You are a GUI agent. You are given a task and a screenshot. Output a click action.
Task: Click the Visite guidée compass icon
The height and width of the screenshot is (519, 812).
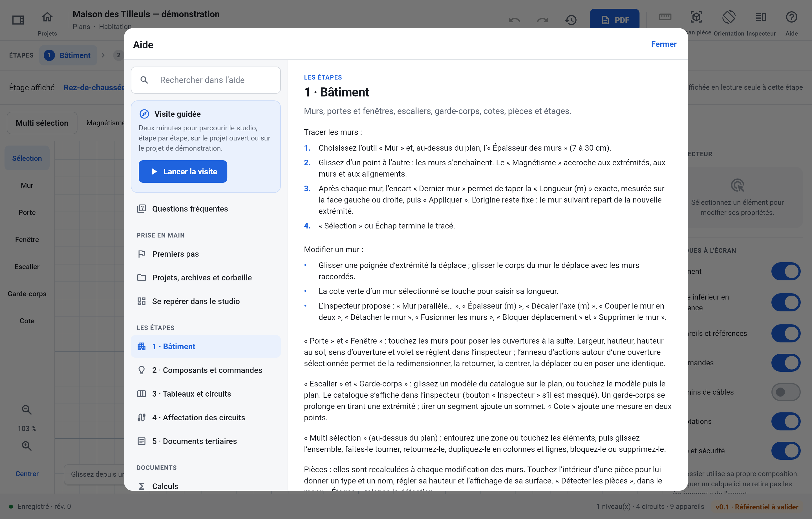tap(144, 114)
